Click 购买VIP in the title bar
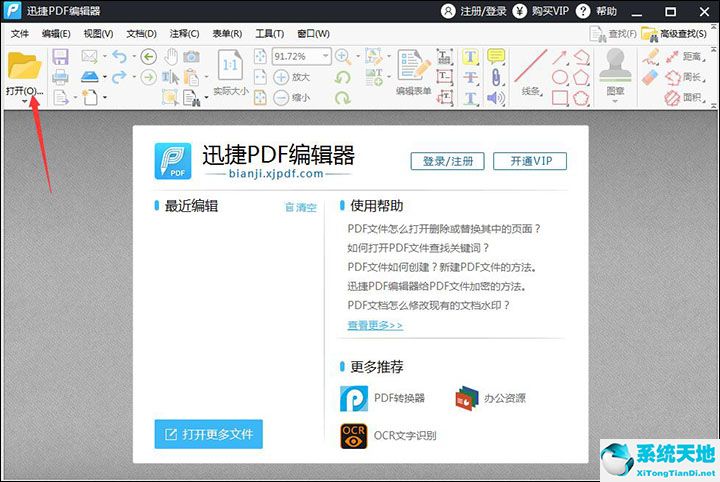This screenshot has width=720, height=482. [x=540, y=11]
